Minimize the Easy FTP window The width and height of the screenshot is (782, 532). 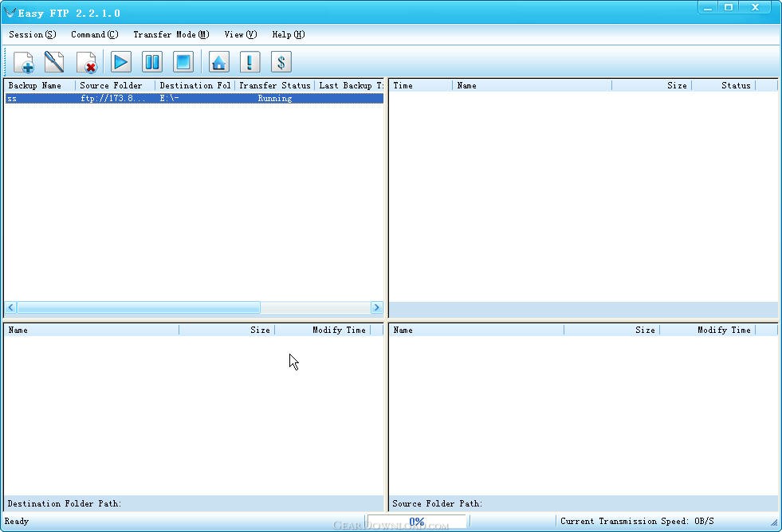pos(708,7)
